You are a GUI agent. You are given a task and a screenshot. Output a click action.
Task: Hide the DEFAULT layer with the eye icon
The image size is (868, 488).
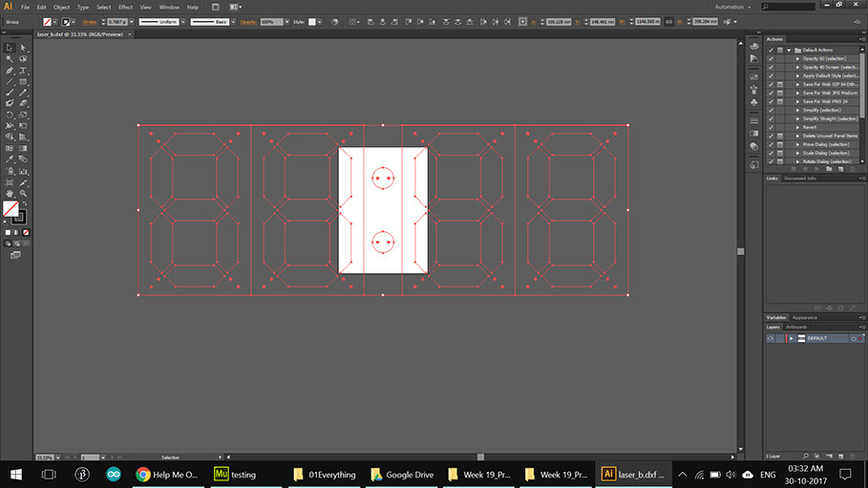[x=770, y=338]
